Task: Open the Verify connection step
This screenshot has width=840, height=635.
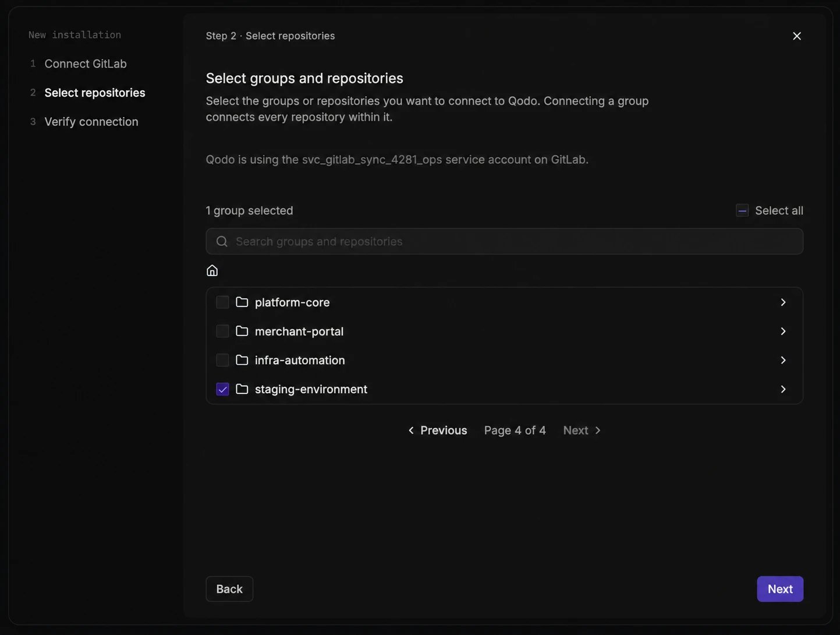Action: pyautogui.click(x=91, y=122)
